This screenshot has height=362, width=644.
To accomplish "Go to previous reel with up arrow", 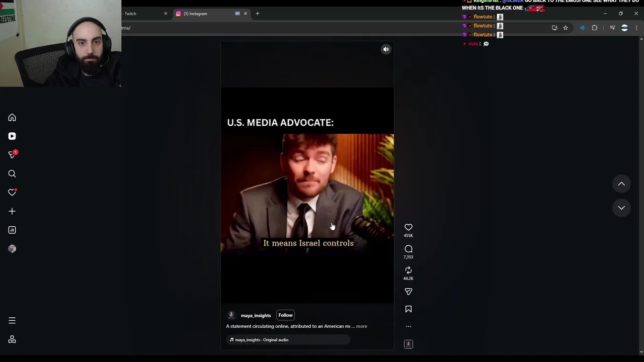I will [621, 184].
